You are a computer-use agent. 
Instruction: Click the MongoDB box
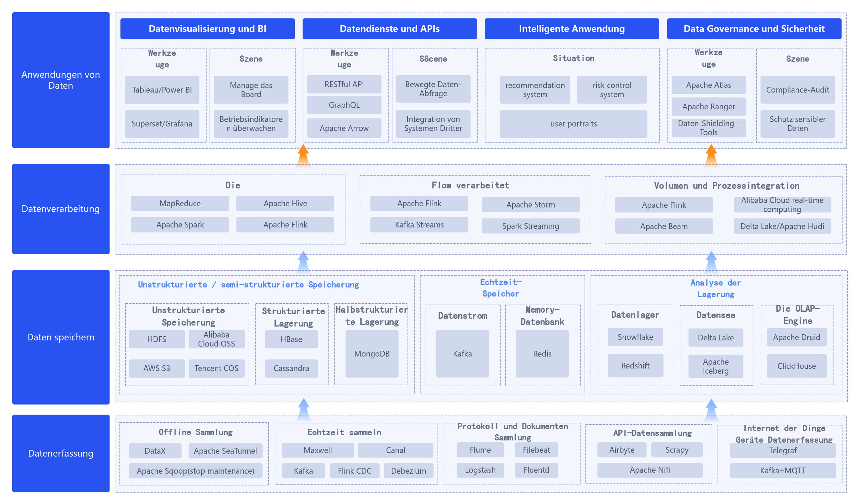[372, 354]
